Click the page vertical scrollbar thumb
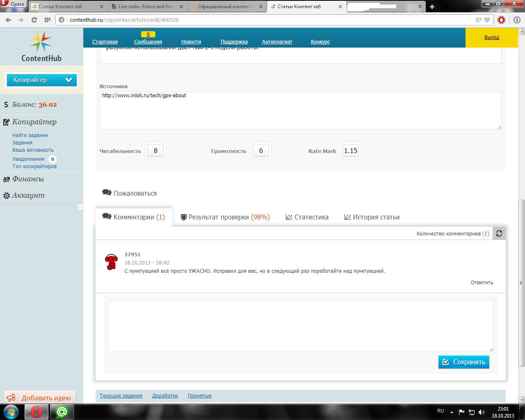Screen dimensions: 525x420 click(522, 283)
